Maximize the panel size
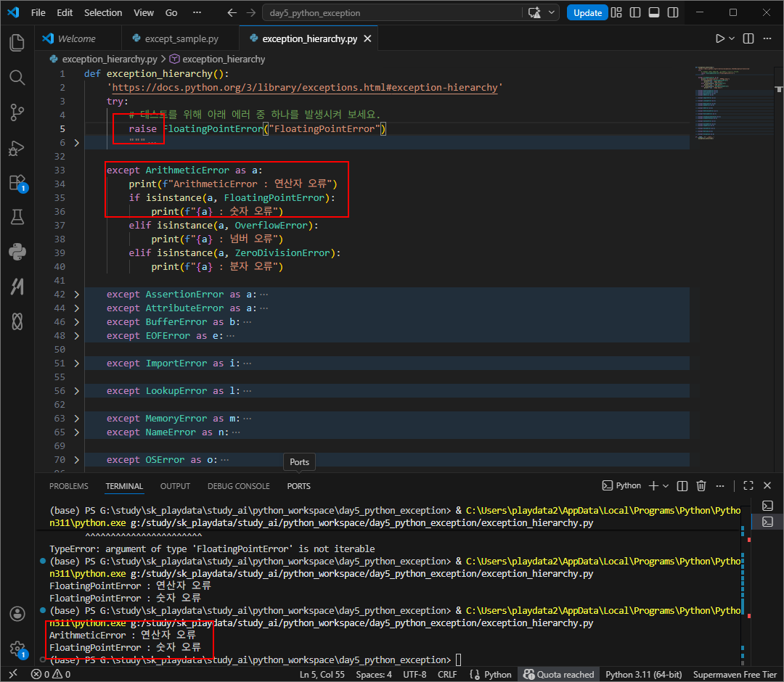The image size is (784, 682). (748, 485)
